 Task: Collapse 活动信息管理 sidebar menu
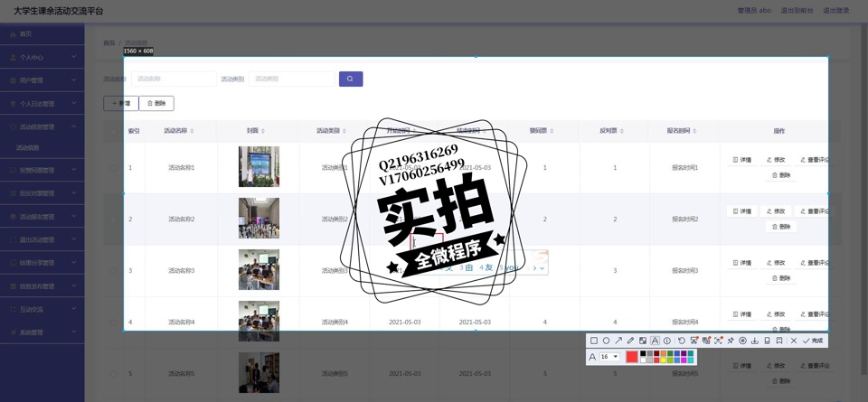tap(42, 126)
